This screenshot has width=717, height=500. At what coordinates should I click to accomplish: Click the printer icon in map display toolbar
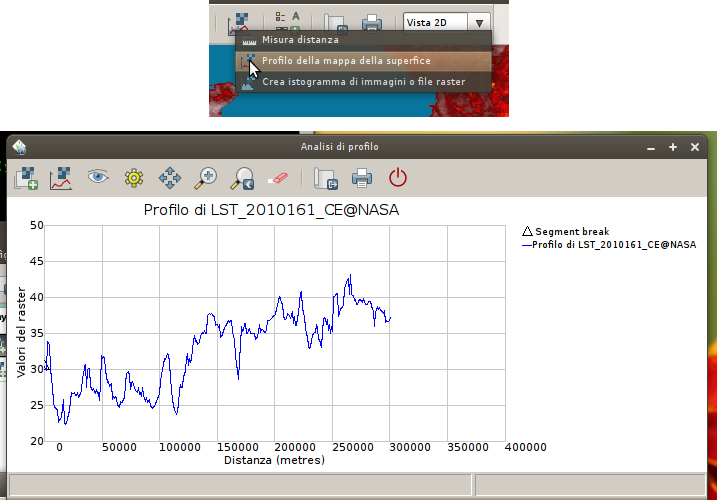(372, 23)
